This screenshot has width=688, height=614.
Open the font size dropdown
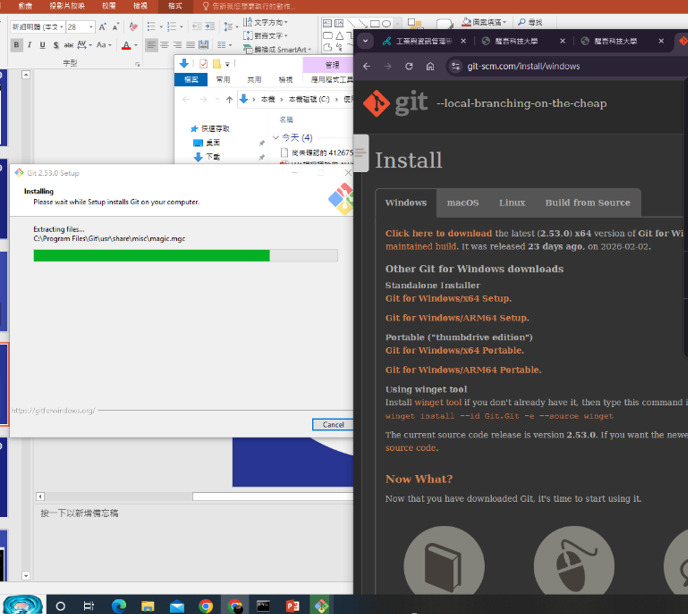tap(91, 27)
